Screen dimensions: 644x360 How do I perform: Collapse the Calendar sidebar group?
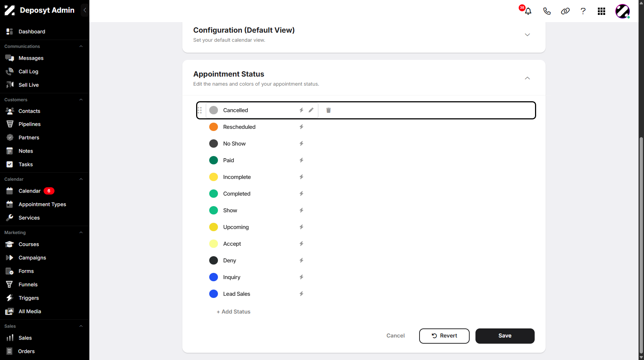[x=81, y=179]
